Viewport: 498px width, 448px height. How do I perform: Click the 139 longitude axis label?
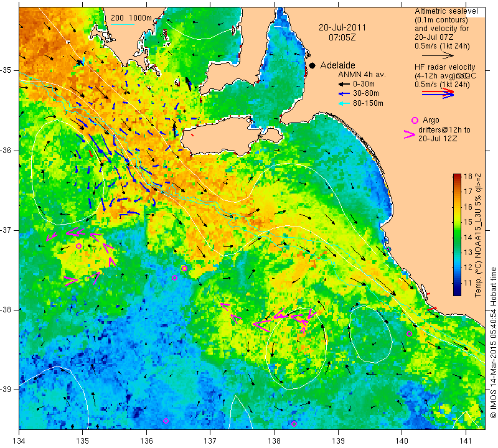[338, 441]
